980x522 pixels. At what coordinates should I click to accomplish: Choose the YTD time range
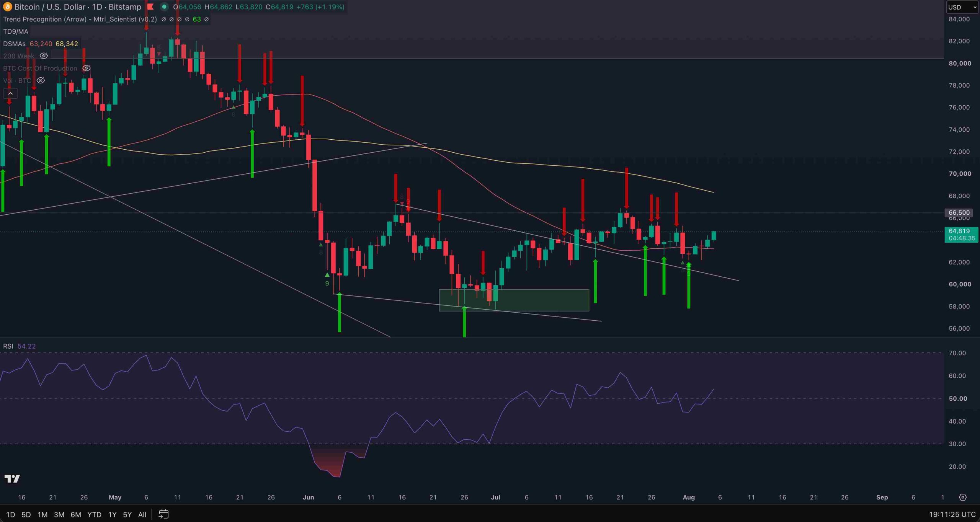pos(94,514)
